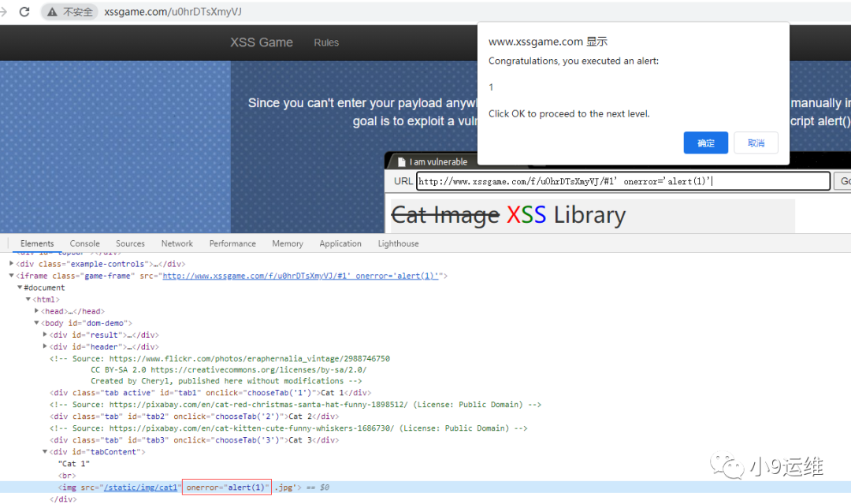
Task: Click the game frame URL input field
Action: click(623, 181)
